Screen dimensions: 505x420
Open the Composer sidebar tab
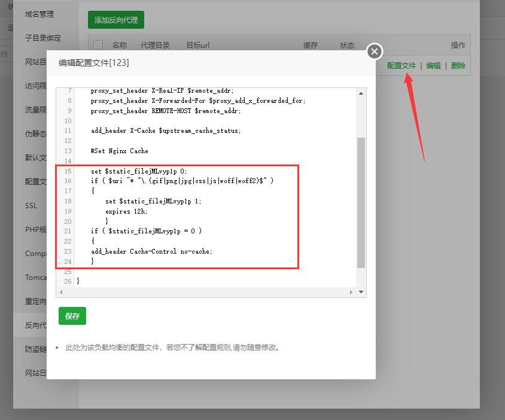35,254
